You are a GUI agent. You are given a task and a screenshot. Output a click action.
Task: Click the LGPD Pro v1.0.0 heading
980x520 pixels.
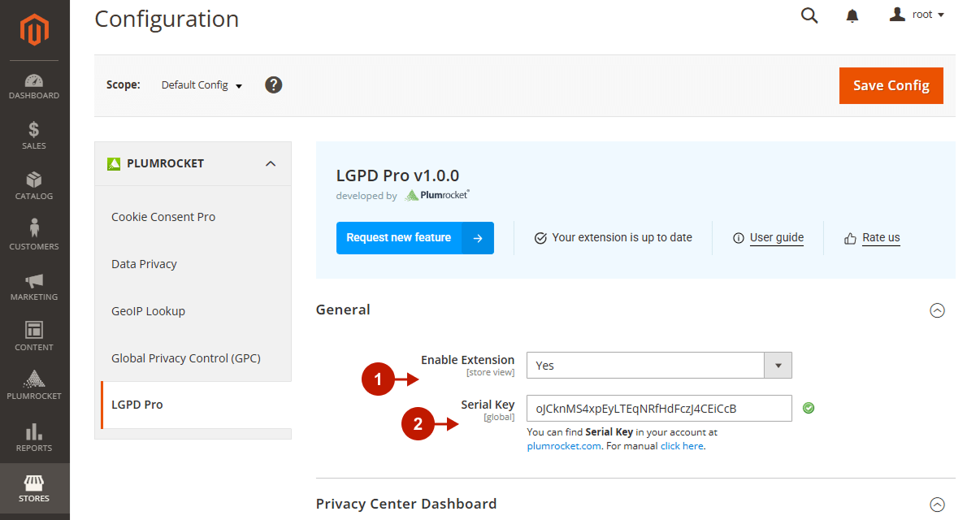point(397,175)
